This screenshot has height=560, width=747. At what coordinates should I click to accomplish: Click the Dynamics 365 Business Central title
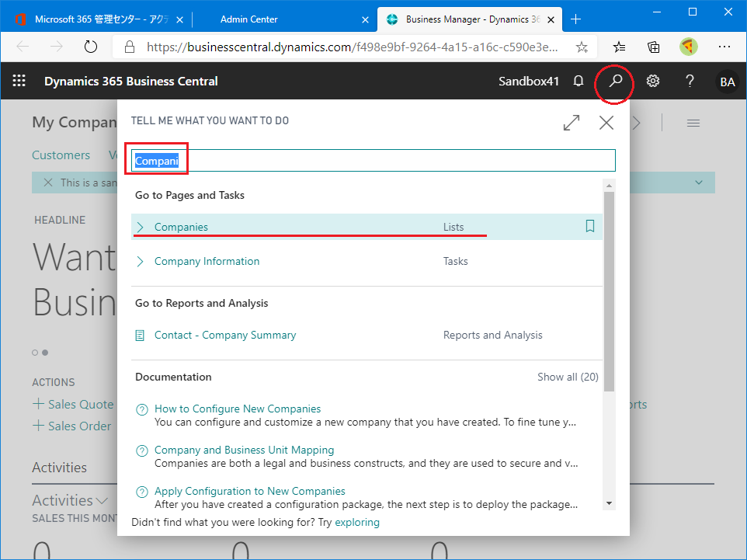tap(131, 82)
